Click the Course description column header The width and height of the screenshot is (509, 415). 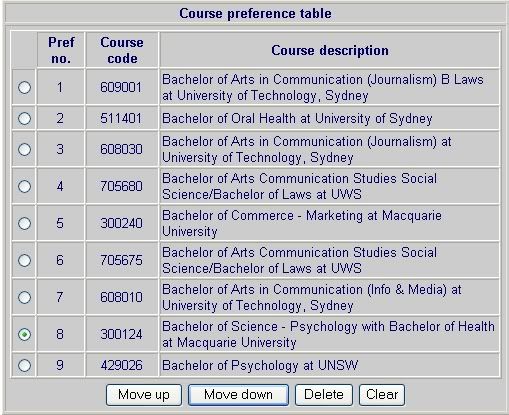click(x=330, y=50)
